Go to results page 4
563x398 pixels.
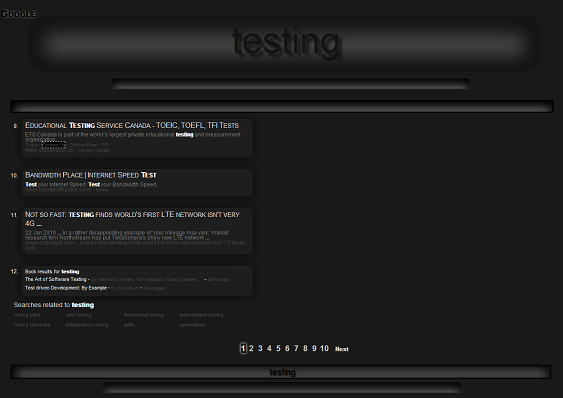[x=269, y=348]
